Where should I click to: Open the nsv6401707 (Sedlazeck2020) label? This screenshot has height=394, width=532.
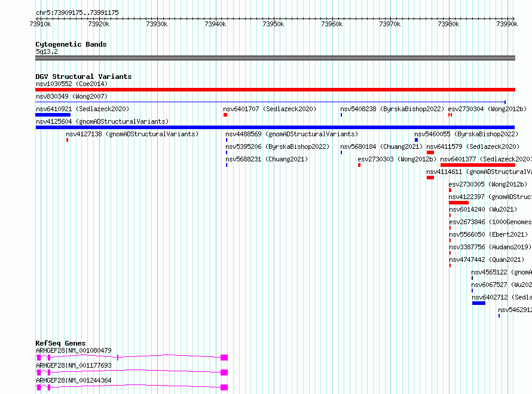[x=270, y=109]
